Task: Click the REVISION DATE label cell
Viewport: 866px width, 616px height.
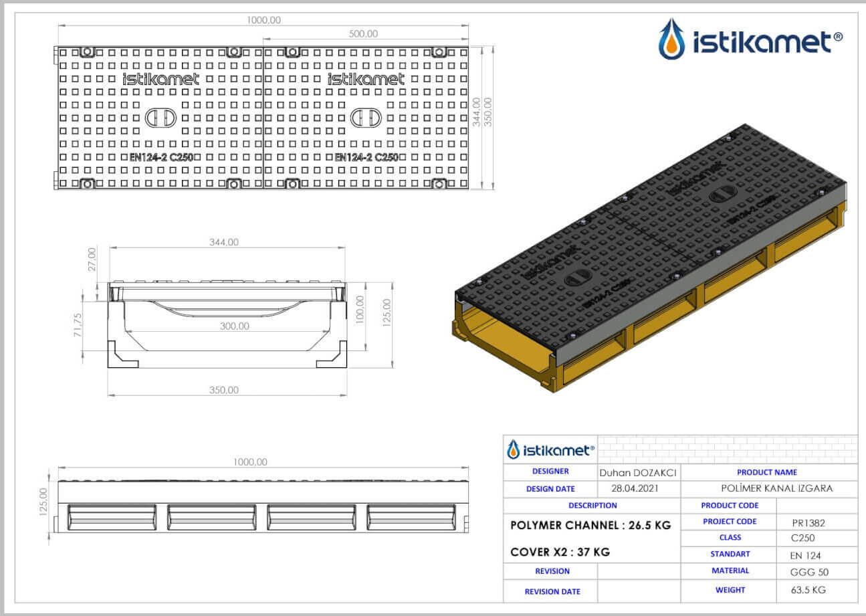Action: tap(552, 591)
